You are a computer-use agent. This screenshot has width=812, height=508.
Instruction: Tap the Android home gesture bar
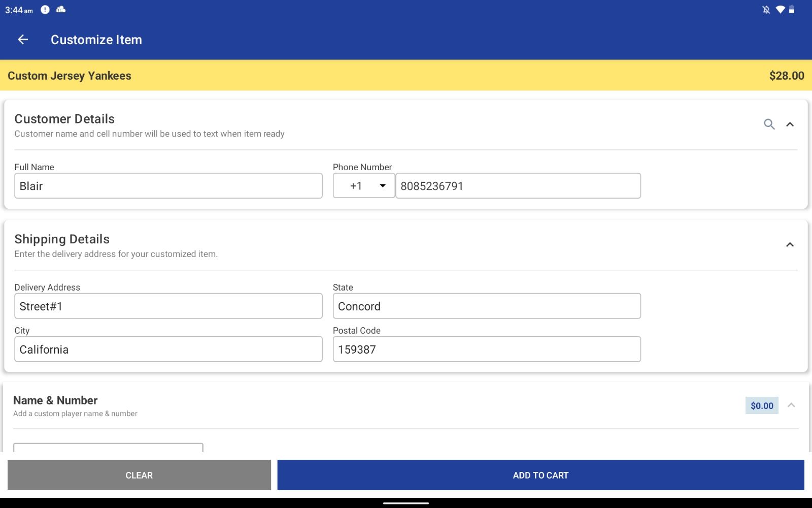click(406, 503)
